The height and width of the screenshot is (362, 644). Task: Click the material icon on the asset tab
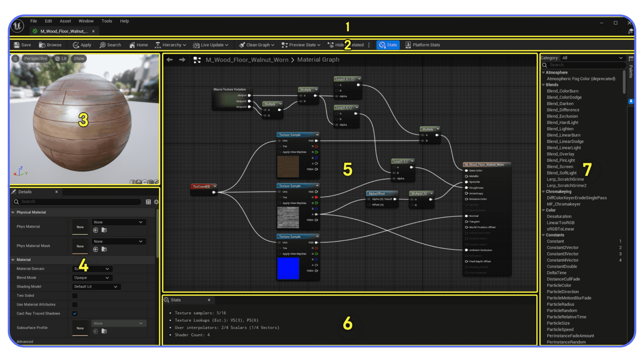click(35, 31)
